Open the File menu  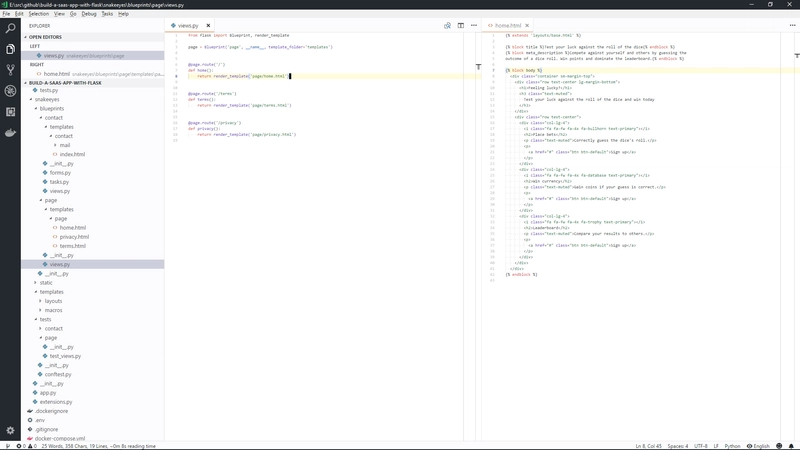tap(6, 14)
